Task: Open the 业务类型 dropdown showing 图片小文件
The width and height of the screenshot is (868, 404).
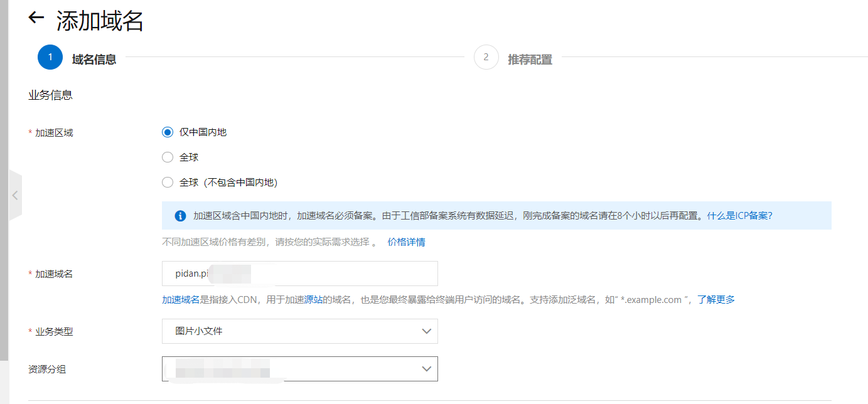Action: [x=299, y=331]
